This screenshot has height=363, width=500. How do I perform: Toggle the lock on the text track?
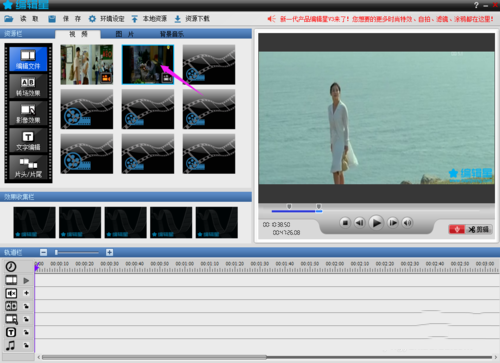click(x=26, y=332)
